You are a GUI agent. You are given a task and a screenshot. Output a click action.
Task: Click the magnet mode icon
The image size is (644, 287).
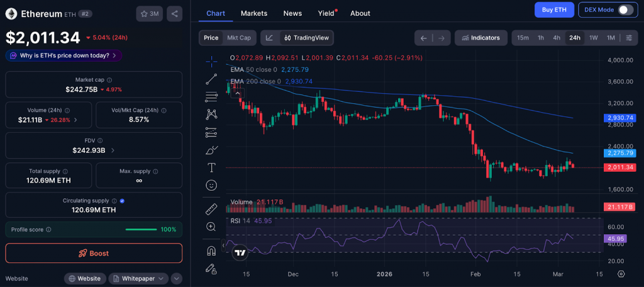point(211,250)
